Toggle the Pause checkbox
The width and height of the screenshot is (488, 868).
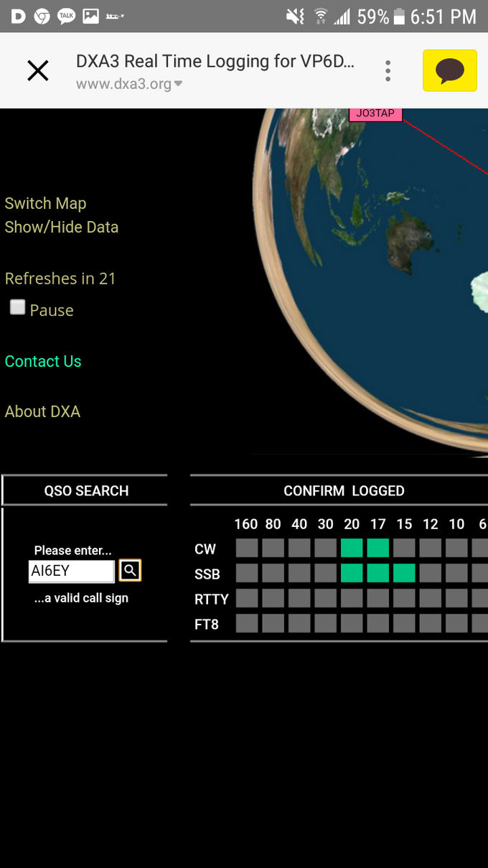coord(17,308)
